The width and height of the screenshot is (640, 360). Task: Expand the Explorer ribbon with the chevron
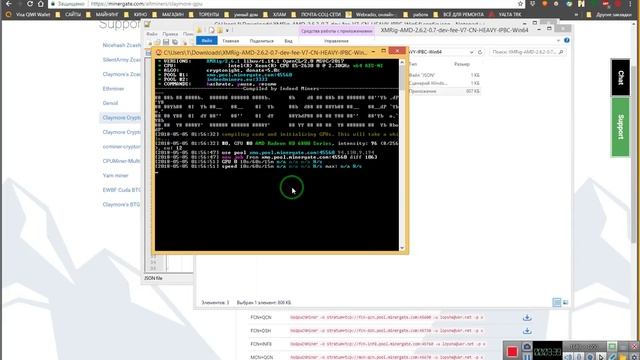[x=558, y=41]
